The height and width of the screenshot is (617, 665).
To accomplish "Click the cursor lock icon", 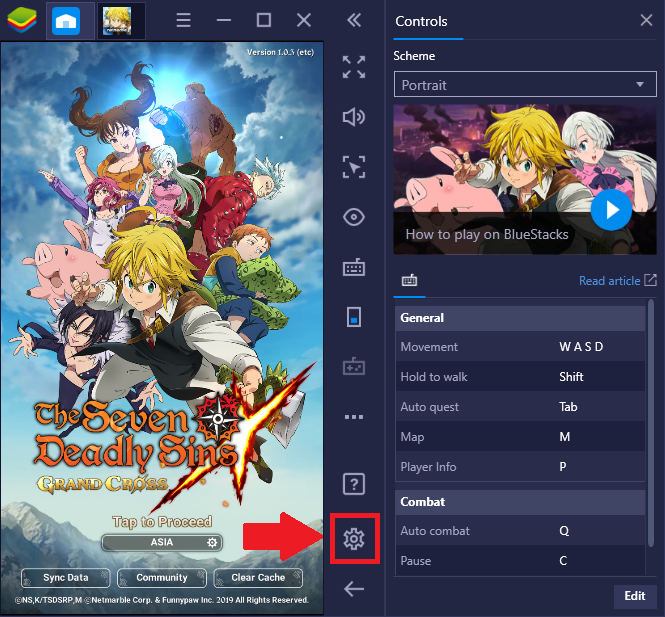I will pos(354,167).
